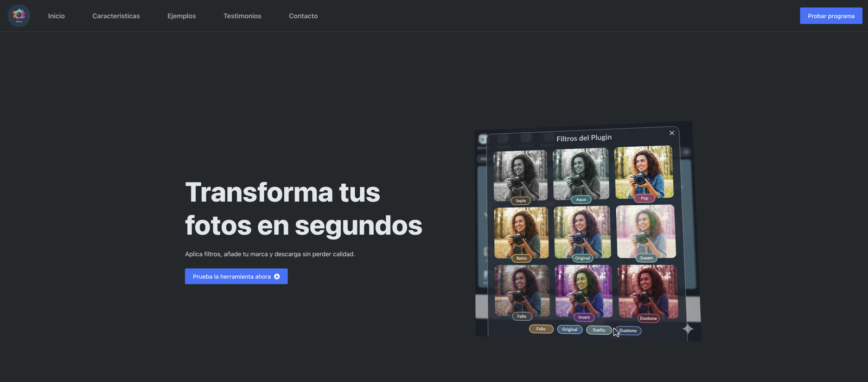The width and height of the screenshot is (868, 382).
Task: Select the Retro filter preview image
Action: 521,232
